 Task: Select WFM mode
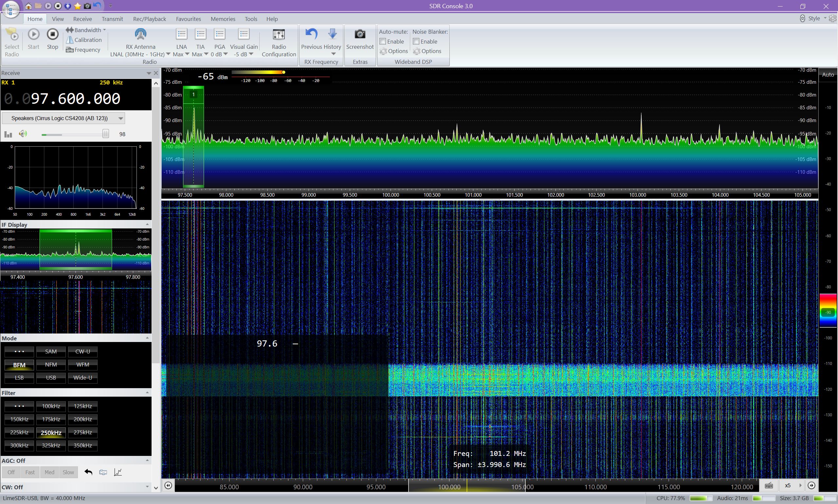(82, 365)
